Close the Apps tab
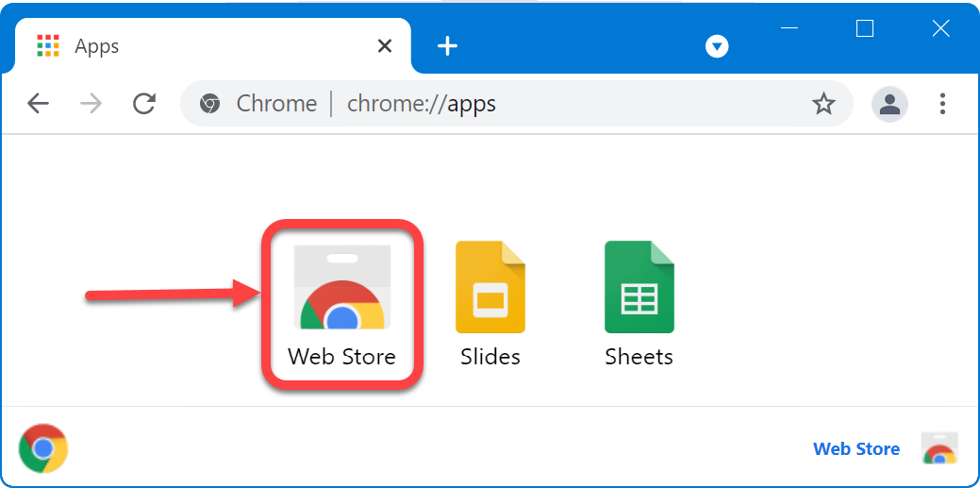The width and height of the screenshot is (980, 488). point(385,45)
